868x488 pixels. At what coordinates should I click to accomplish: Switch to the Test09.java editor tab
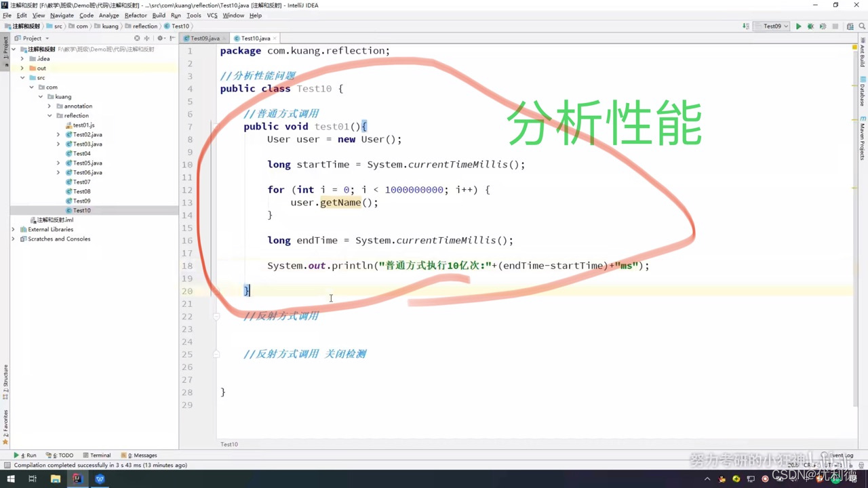coord(204,38)
